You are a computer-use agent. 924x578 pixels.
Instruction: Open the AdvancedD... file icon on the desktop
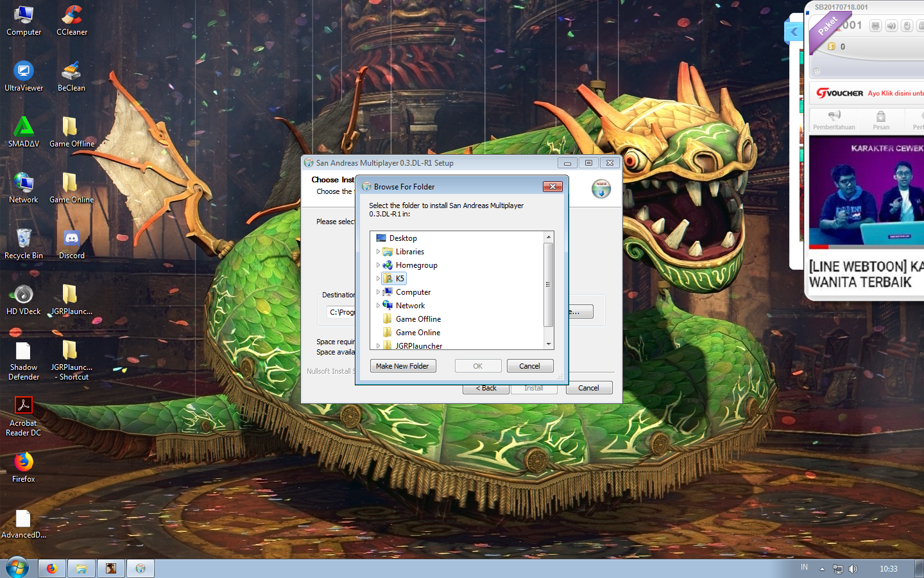[x=24, y=523]
